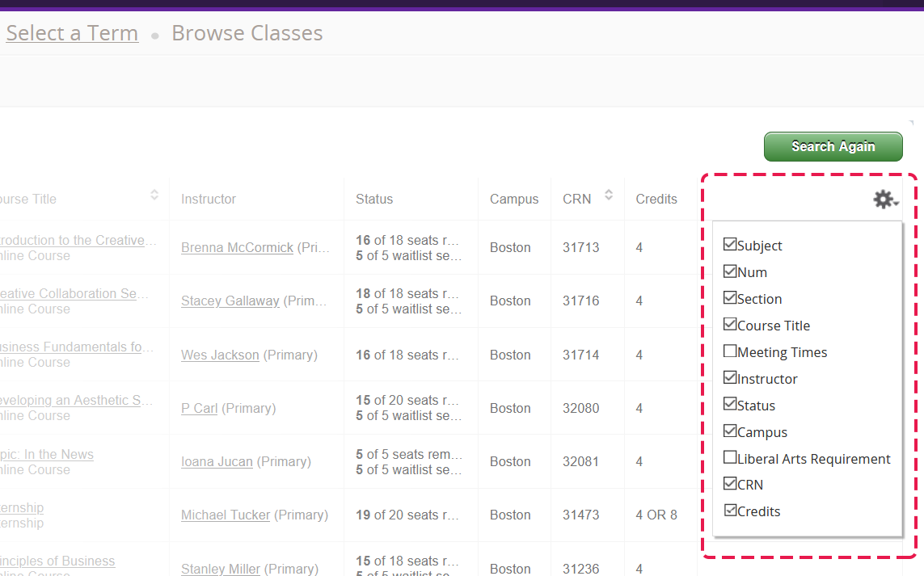Open Michael Tucker instructor link
The width and height of the screenshot is (924, 576).
click(226, 515)
